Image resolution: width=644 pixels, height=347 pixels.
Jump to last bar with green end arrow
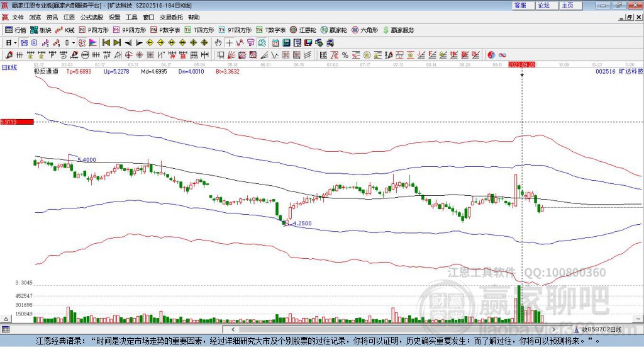pyautogui.click(x=117, y=43)
